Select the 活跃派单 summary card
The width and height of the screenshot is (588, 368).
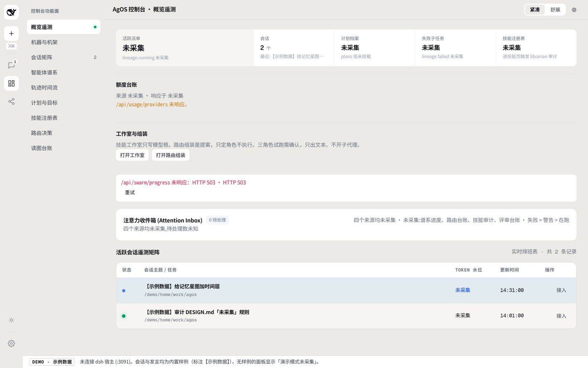tap(185, 48)
